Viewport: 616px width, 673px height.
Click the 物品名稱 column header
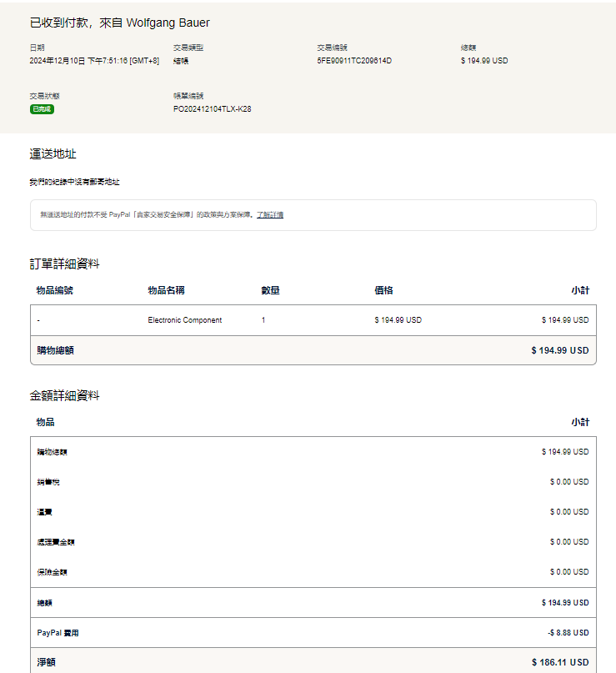tap(166, 290)
